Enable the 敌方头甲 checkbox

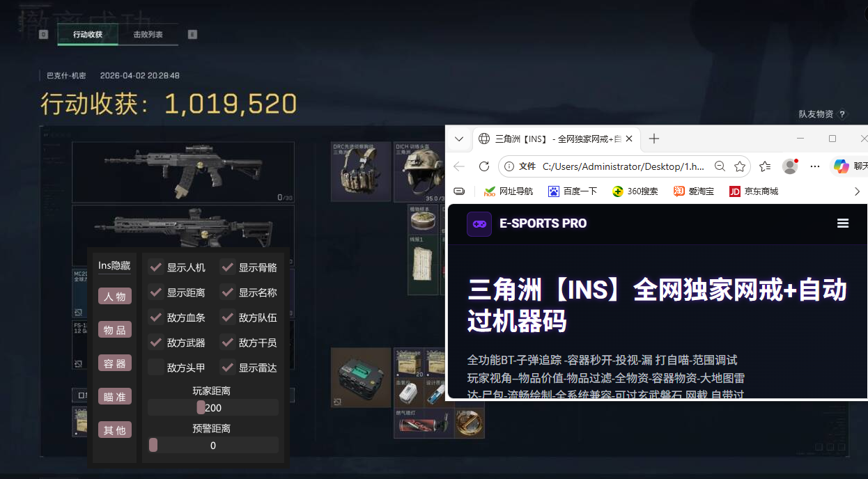155,367
